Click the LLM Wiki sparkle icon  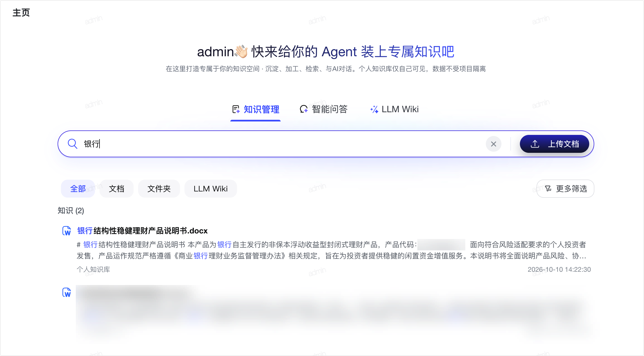tap(374, 109)
